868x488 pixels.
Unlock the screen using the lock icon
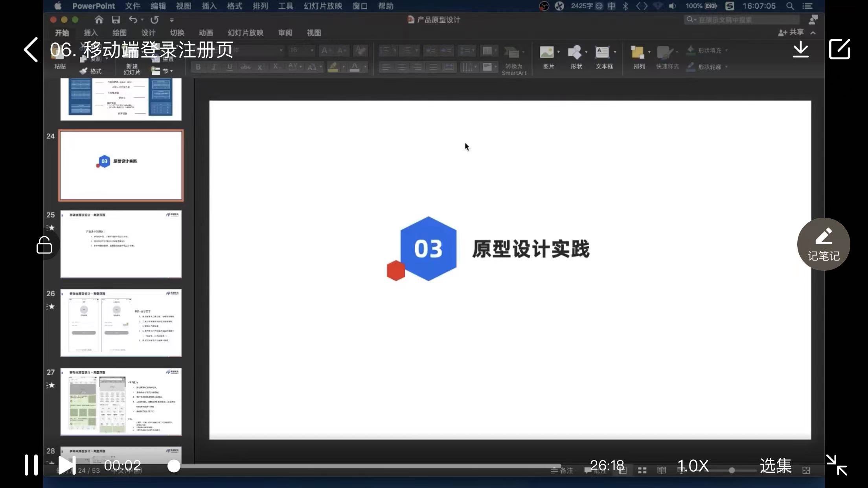point(44,245)
